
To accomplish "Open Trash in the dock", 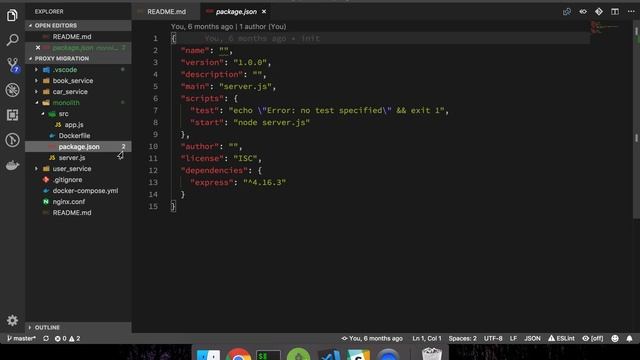I will click(431, 353).
